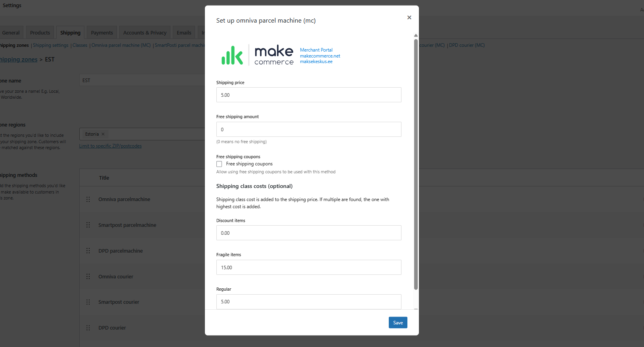Image resolution: width=644 pixels, height=347 pixels.
Task: Click the MakeCommerce logo in the dialog
Action: tap(258, 55)
